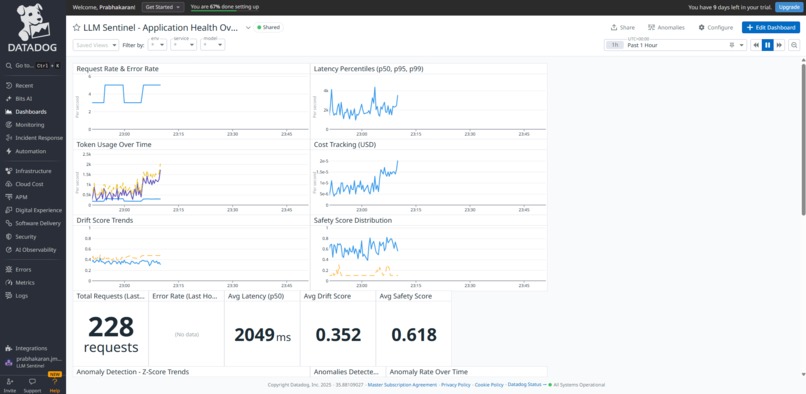Image resolution: width=806 pixels, height=394 pixels.
Task: Click the Past 1 Hour time field
Action: pos(675,45)
